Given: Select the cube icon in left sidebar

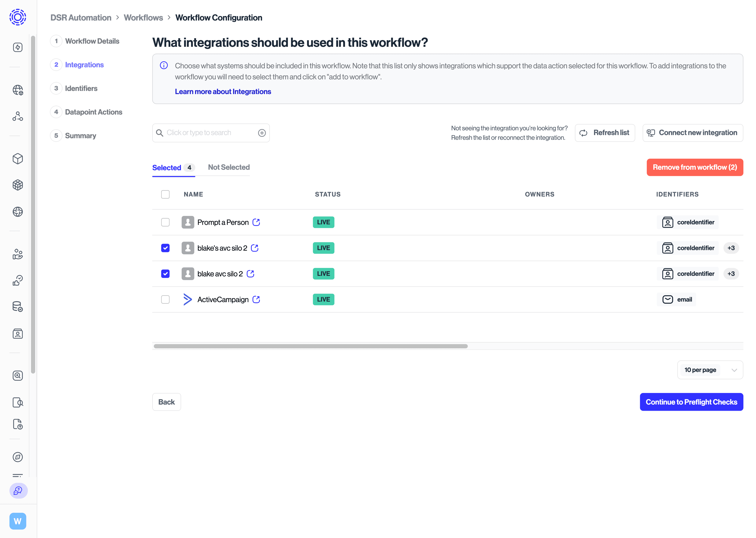Looking at the screenshot, I should coord(18,159).
